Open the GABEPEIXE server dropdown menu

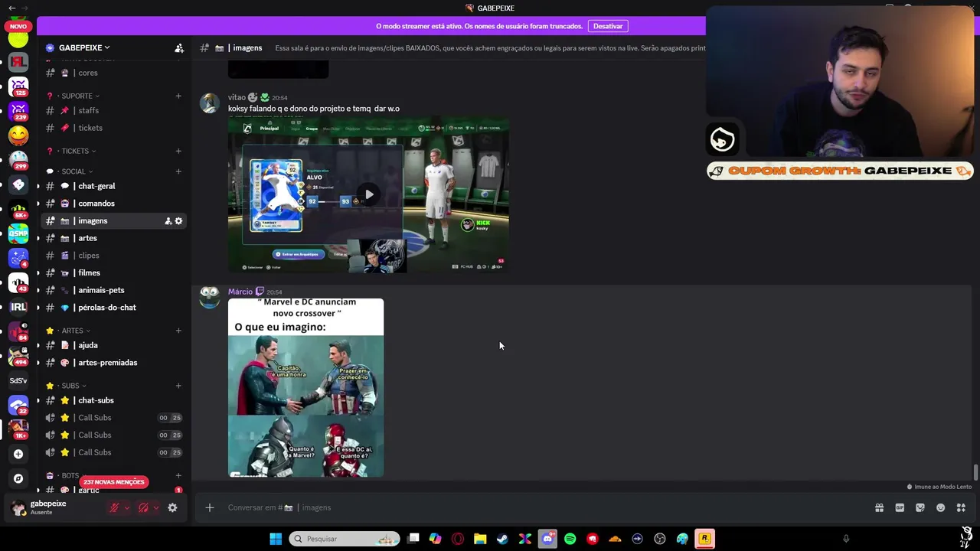click(84, 47)
